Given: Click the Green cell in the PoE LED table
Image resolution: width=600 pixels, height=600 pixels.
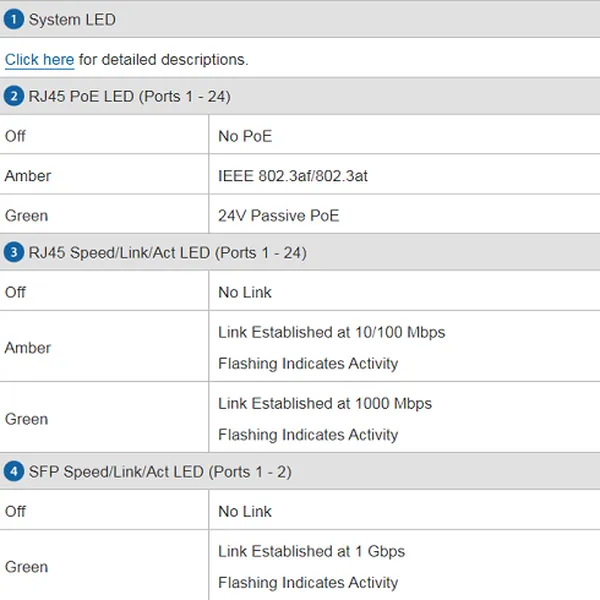Looking at the screenshot, I should [x=26, y=216].
